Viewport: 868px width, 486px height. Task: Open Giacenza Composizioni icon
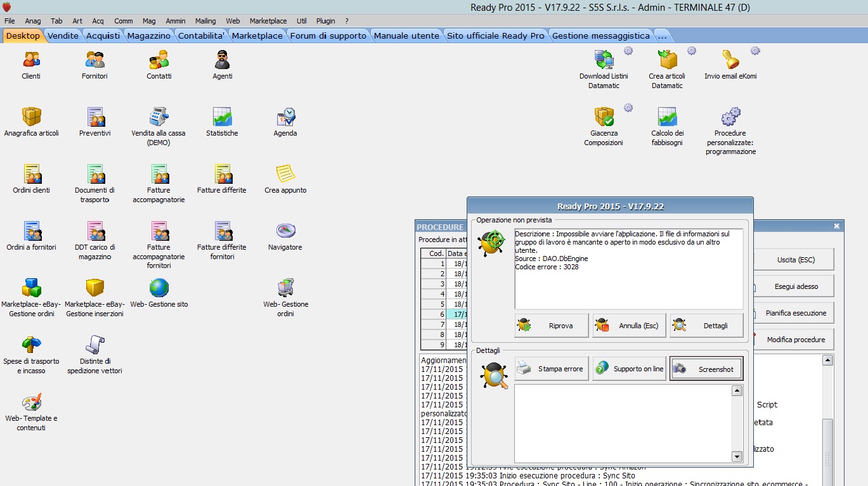604,117
